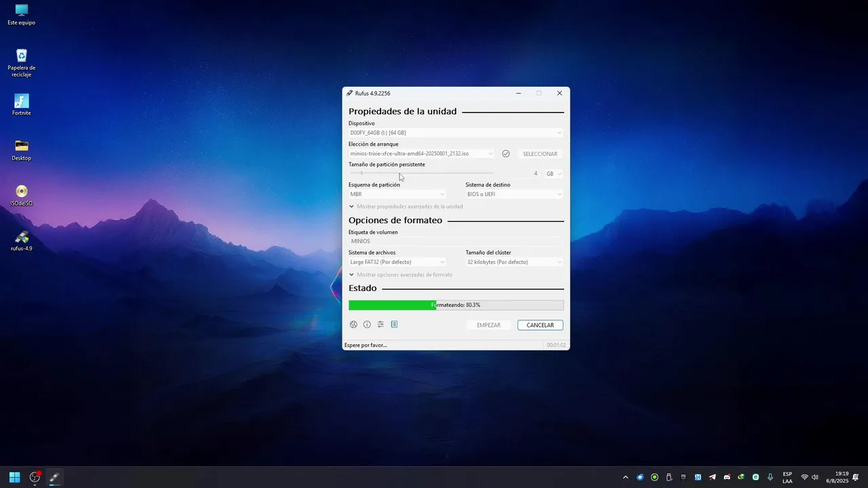Image resolution: width=868 pixels, height=488 pixels.
Task: Open the Windows Start menu
Action: [x=14, y=477]
